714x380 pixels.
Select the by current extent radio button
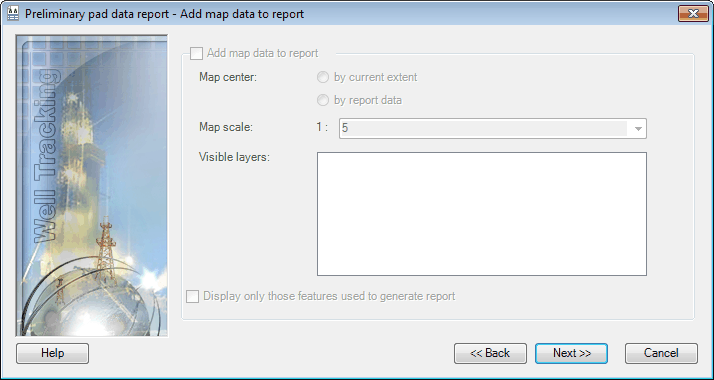(322, 77)
